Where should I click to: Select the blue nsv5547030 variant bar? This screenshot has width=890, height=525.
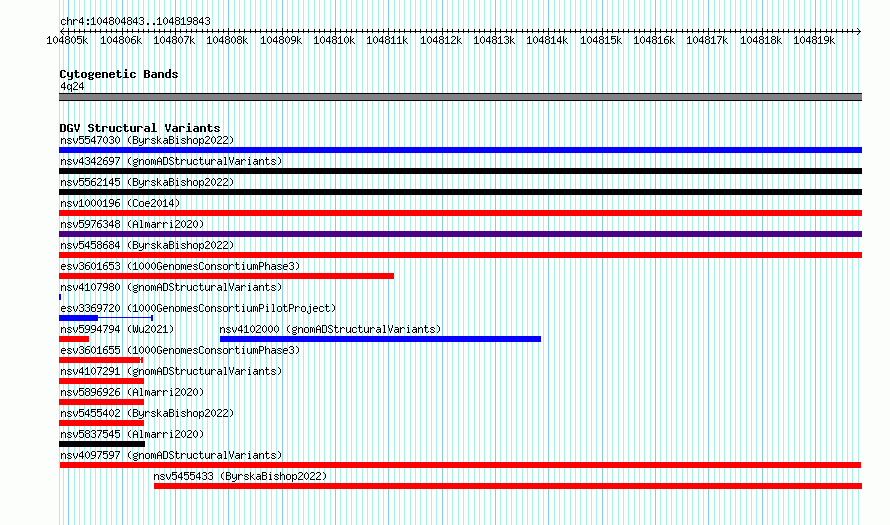pyautogui.click(x=460, y=150)
